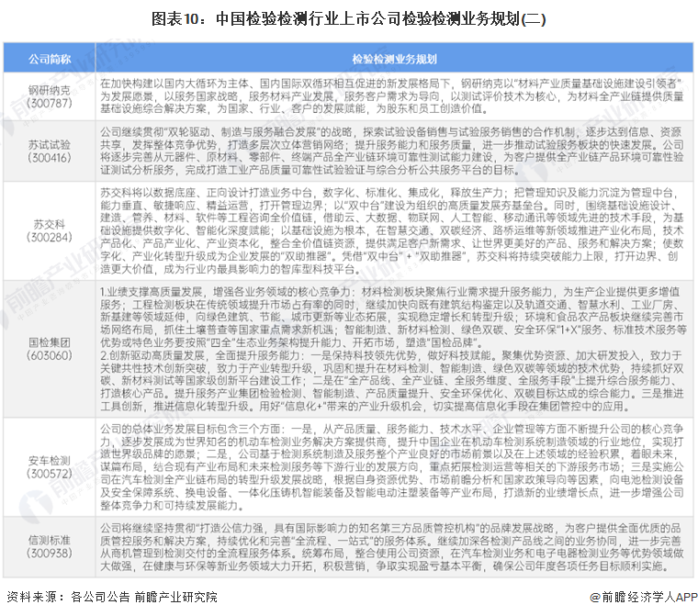Click the 钢研纳克 (300787) company cell
The image size is (698, 616).
coord(50,96)
